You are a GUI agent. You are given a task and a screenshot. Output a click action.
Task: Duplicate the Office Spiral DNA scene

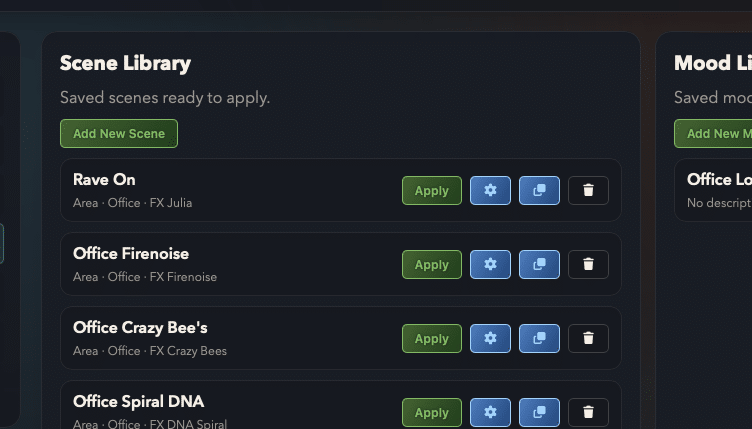[539, 412]
